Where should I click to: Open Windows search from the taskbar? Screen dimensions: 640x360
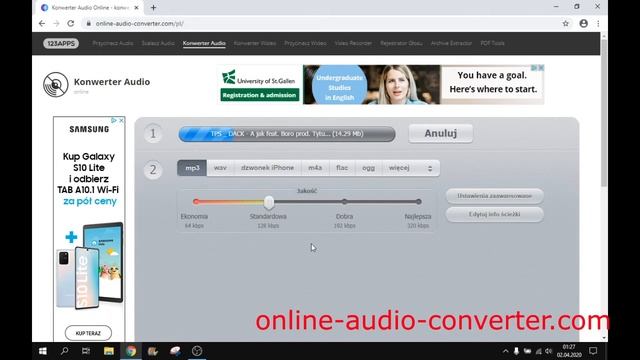point(64,351)
